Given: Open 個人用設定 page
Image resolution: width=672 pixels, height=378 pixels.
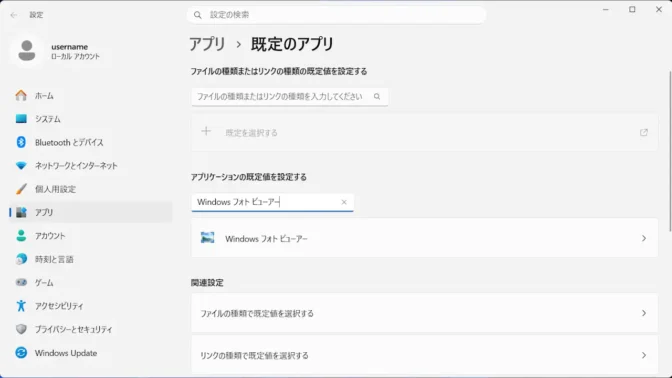Looking at the screenshot, I should [x=90, y=189].
